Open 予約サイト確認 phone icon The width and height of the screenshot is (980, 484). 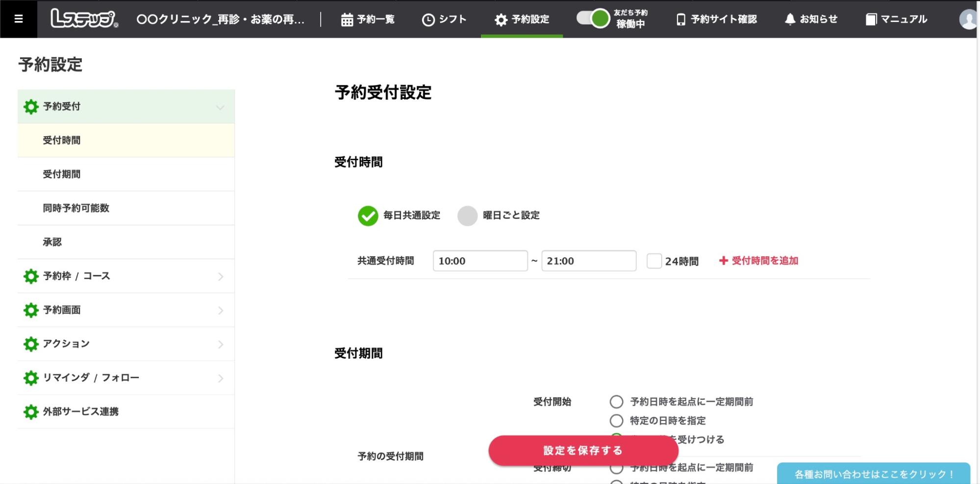680,20
